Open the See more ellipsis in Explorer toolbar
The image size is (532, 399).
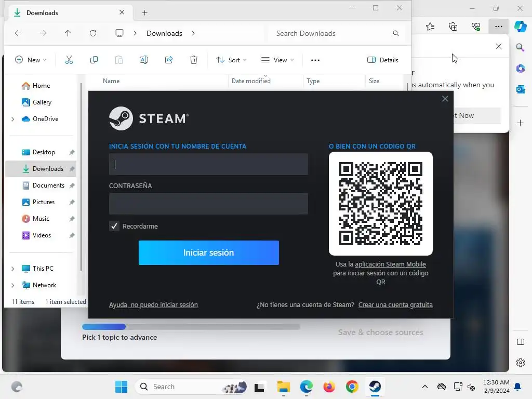click(x=315, y=60)
